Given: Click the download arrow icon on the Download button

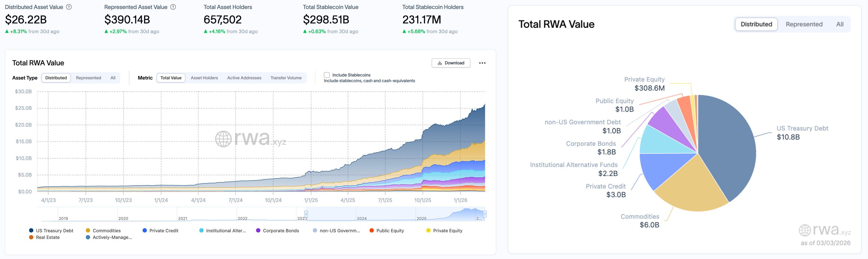Looking at the screenshot, I should (440, 63).
